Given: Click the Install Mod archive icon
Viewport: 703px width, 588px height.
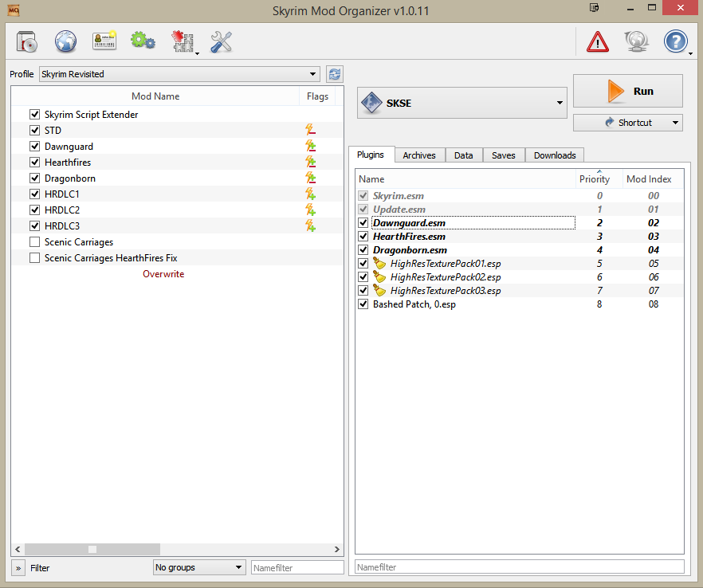Looking at the screenshot, I should [27, 42].
